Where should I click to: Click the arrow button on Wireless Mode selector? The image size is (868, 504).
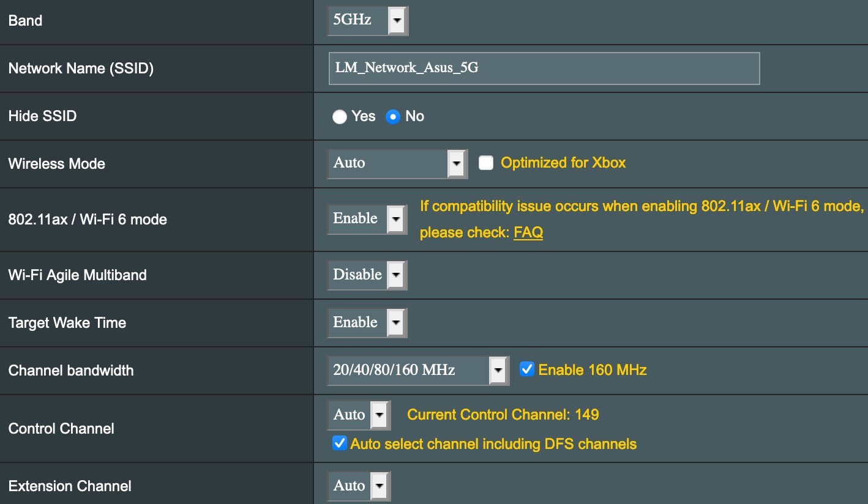(x=456, y=163)
